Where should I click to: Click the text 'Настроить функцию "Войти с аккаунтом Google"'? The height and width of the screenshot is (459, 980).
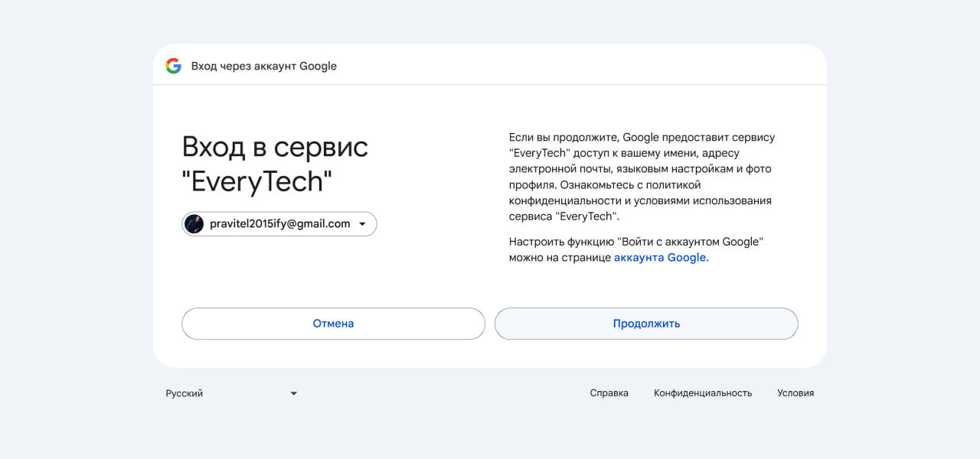(x=636, y=242)
